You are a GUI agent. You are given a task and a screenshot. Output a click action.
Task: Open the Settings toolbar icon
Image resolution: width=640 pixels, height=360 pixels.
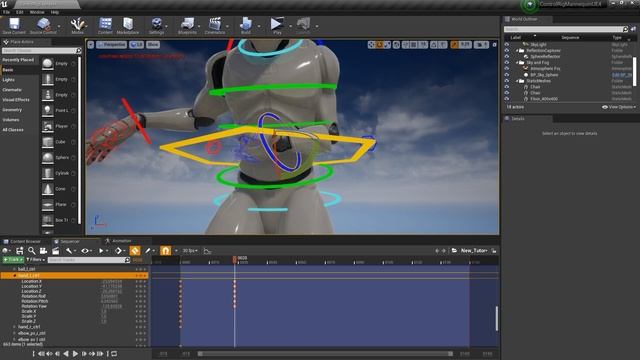point(156,24)
